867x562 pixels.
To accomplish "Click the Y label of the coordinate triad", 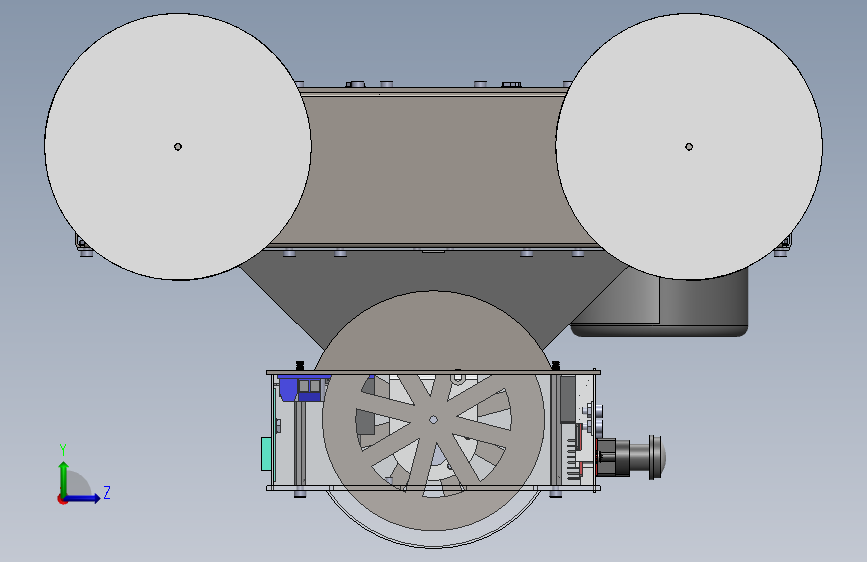I will click(x=63, y=449).
